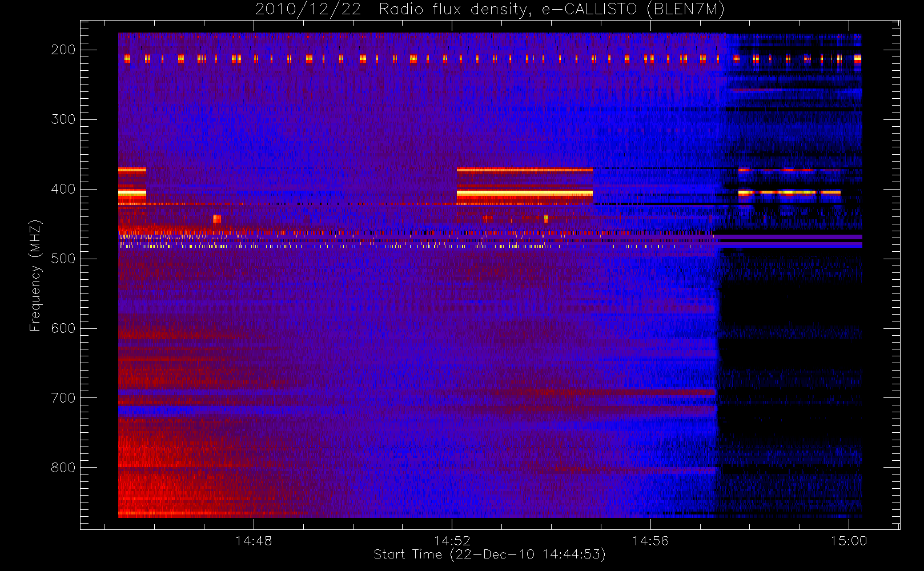Click the 15:00 time tick label
Image resolution: width=924 pixels, height=571 pixels.
click(x=849, y=541)
